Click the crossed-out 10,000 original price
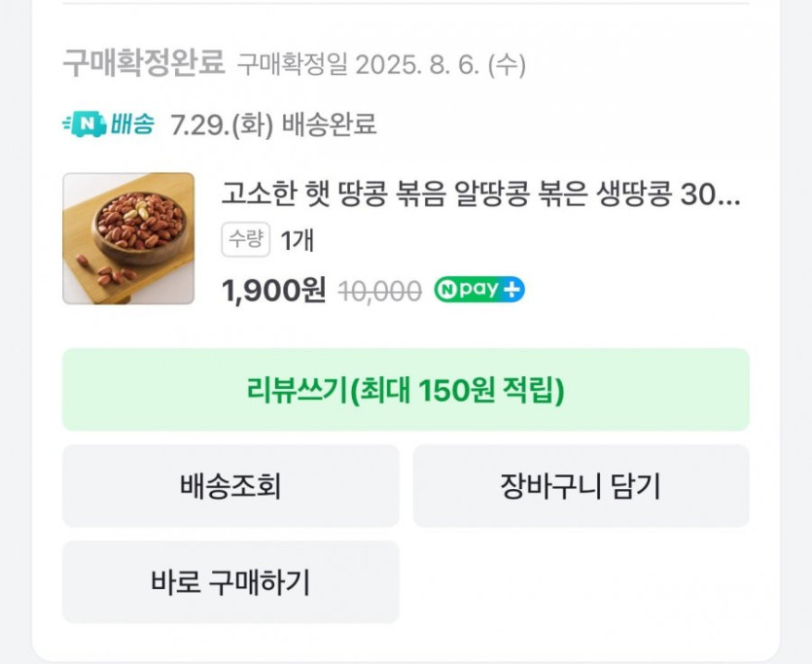Image resolution: width=812 pixels, height=664 pixels. pos(379,291)
